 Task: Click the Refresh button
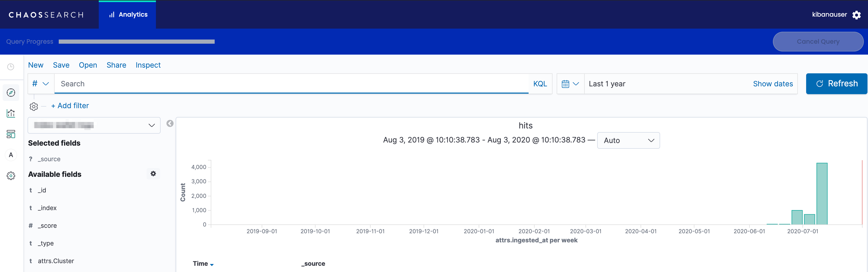click(x=836, y=83)
